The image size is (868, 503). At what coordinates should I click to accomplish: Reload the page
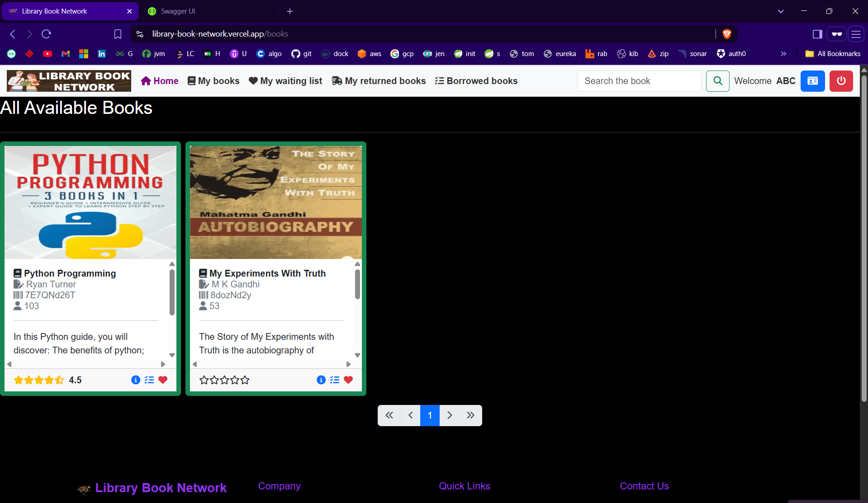[46, 34]
